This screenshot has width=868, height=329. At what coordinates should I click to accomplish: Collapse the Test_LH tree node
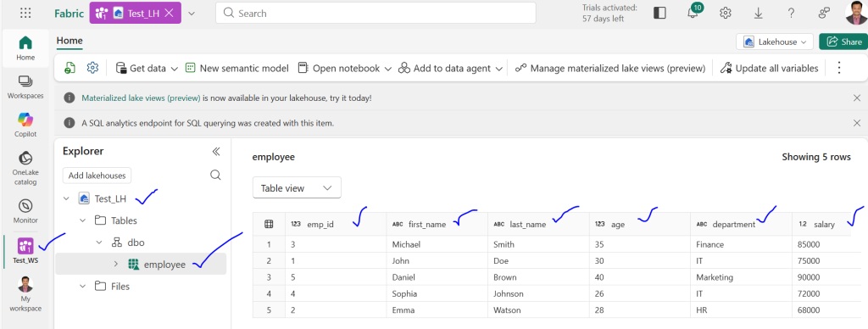(66, 198)
